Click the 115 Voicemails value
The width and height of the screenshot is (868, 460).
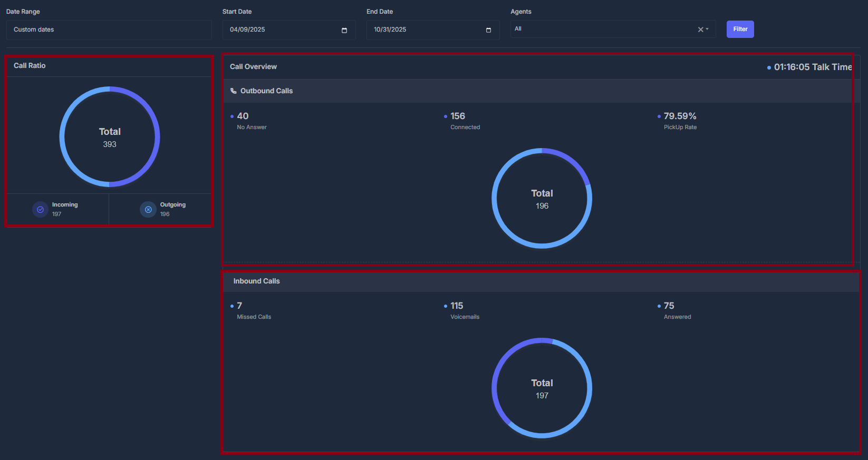coord(457,306)
